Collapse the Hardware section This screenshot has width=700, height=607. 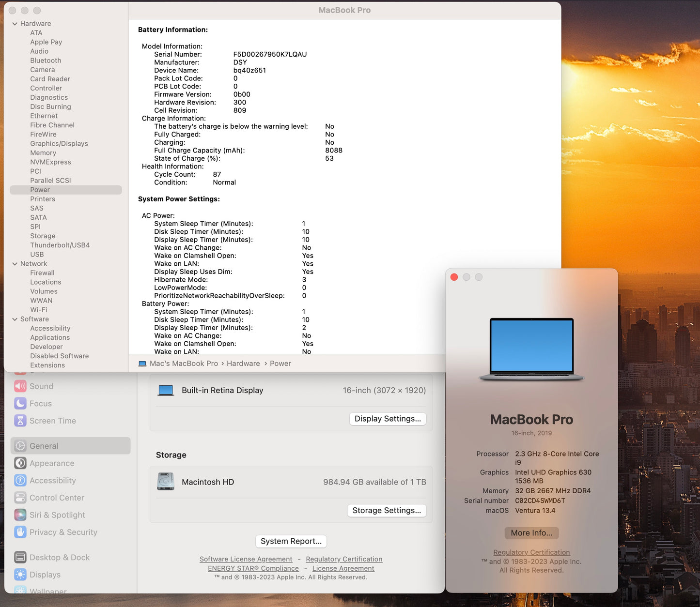coord(14,23)
